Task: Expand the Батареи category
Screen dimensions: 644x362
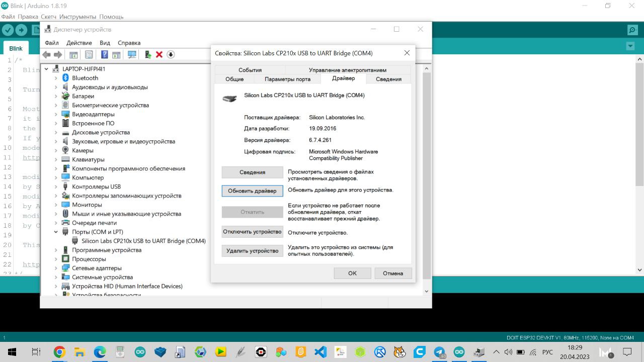Action: click(56, 96)
